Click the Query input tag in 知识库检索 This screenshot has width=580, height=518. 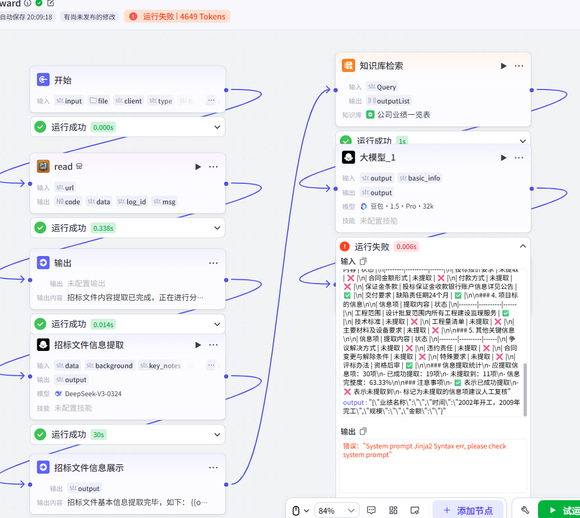(382, 87)
